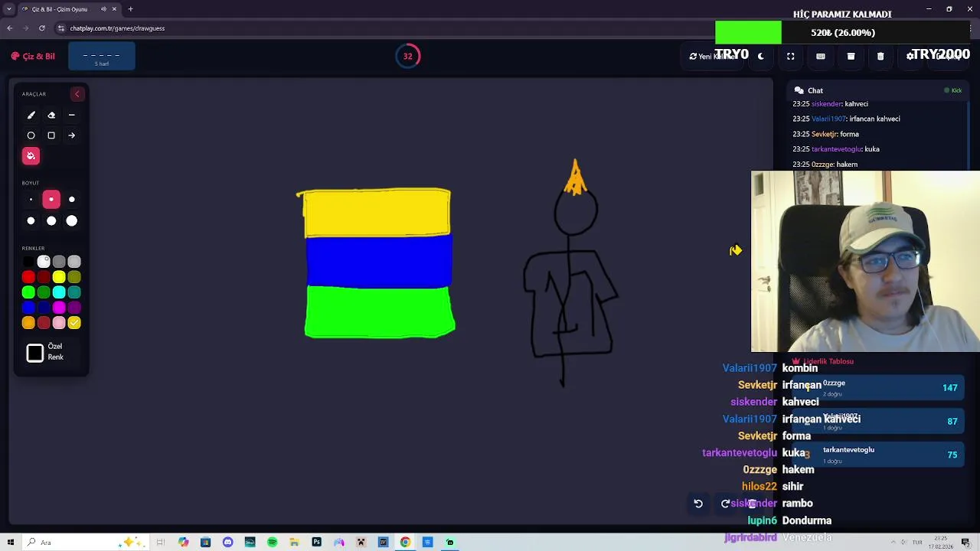Select the square shape tool
The height and width of the screenshot is (551, 980).
pos(51,135)
